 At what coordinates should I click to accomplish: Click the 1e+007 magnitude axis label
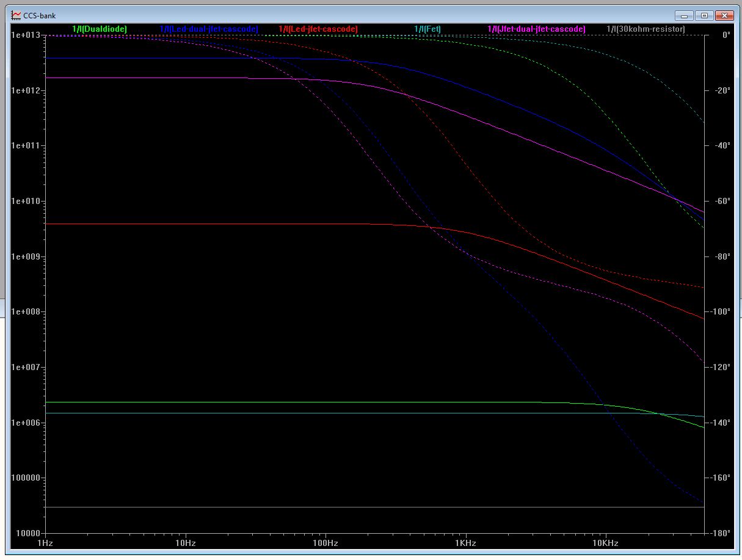pos(26,367)
